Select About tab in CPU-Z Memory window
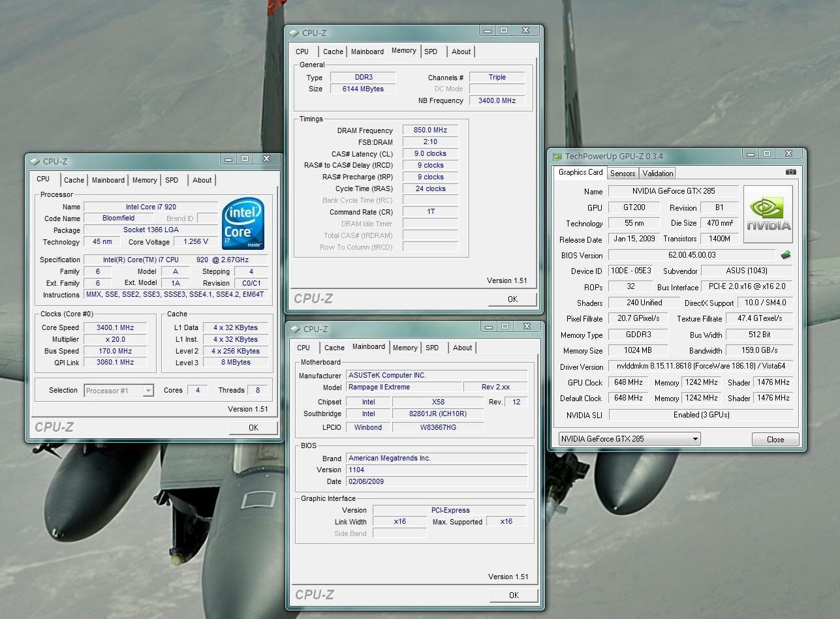 pyautogui.click(x=461, y=52)
